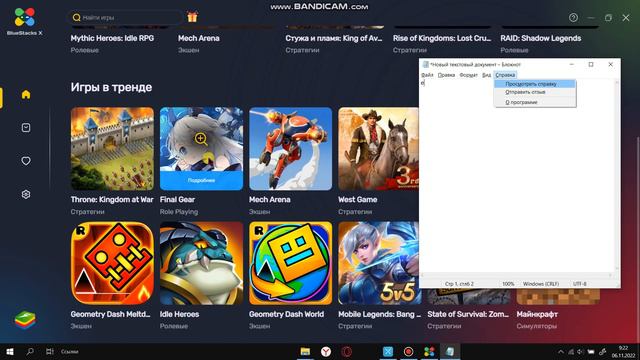Image resolution: width=640 pixels, height=360 pixels.
Task: Click State of Survival game title
Action: tap(468, 314)
